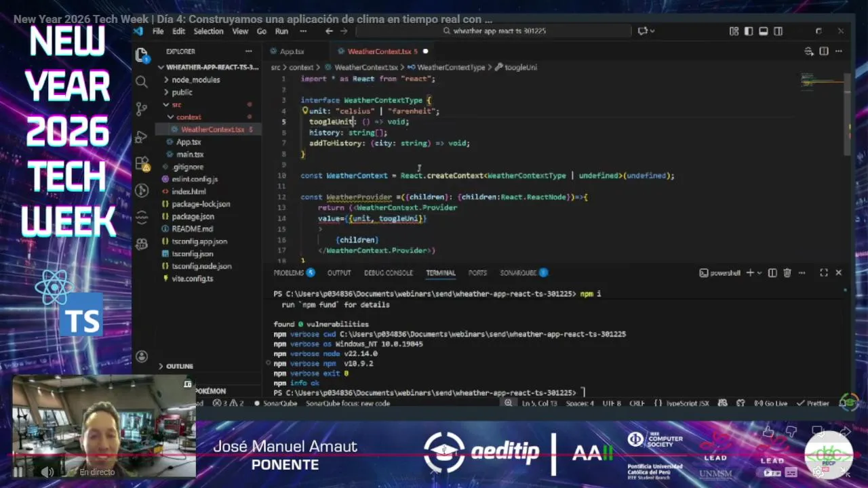The image size is (868, 488).
Task: Open vite.config.ts in the explorer
Action: [x=192, y=279]
